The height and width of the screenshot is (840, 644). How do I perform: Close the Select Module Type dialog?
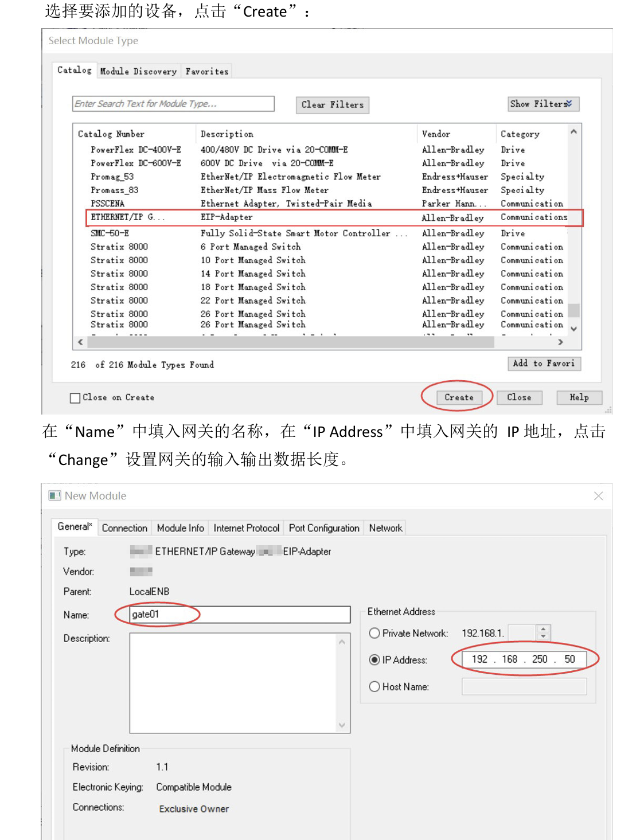point(519,397)
